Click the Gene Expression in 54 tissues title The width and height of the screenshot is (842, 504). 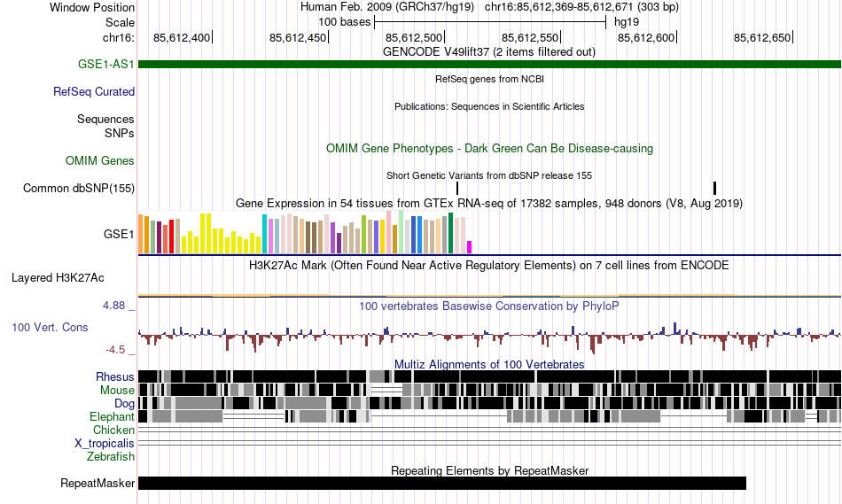tap(489, 204)
